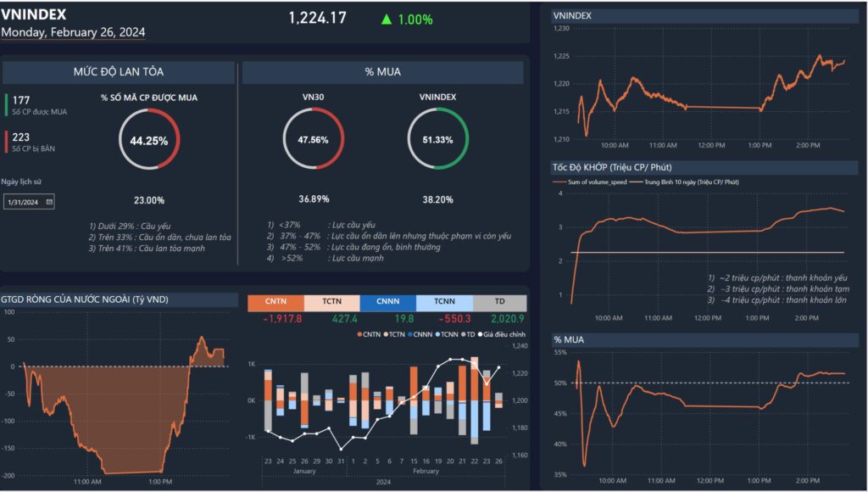Click the VN30 47.56% donut gauge
This screenshot has height=492, width=868.
tap(314, 140)
